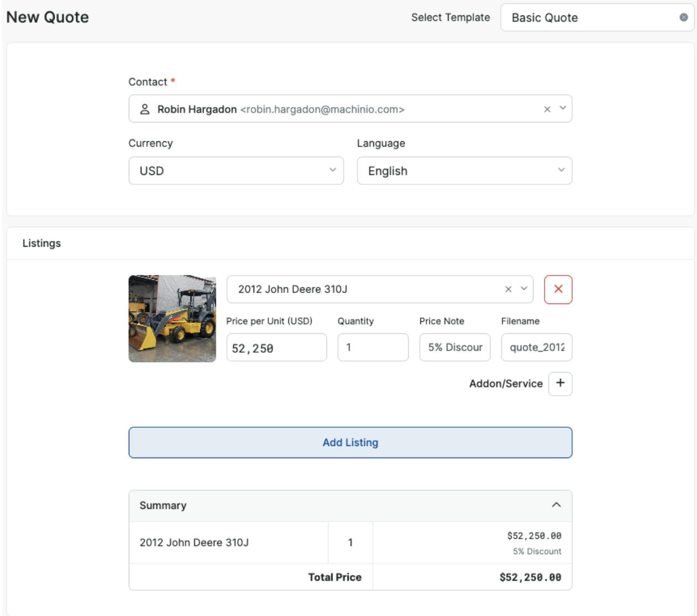Open the Currency USD dropdown

[236, 171]
